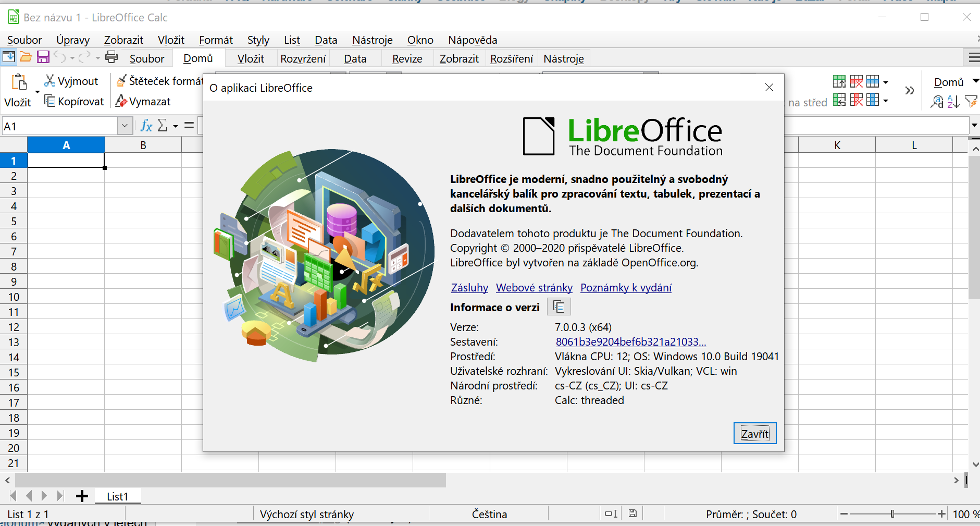The image size is (980, 526).
Task: Click the delete columns icon
Action: pos(856,100)
